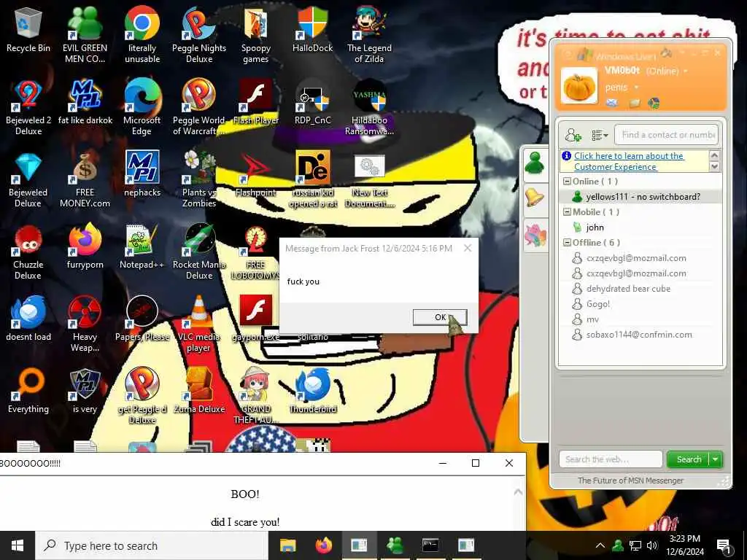Open the FREE MONEY.com money bag icon
The height and width of the screenshot is (560, 747).
(85, 180)
